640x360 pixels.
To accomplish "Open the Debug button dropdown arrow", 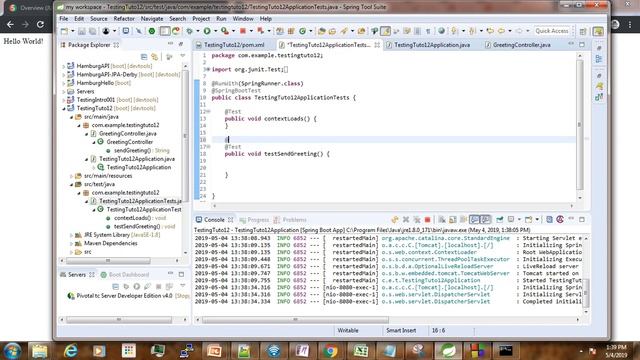I will click(x=198, y=31).
